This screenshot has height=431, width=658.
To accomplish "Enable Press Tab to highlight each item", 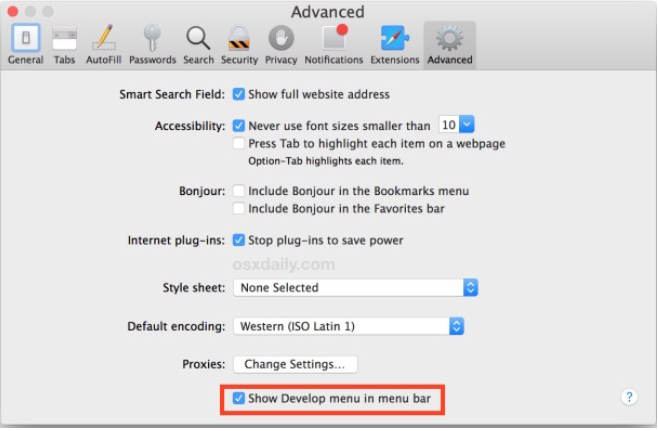I will (239, 144).
